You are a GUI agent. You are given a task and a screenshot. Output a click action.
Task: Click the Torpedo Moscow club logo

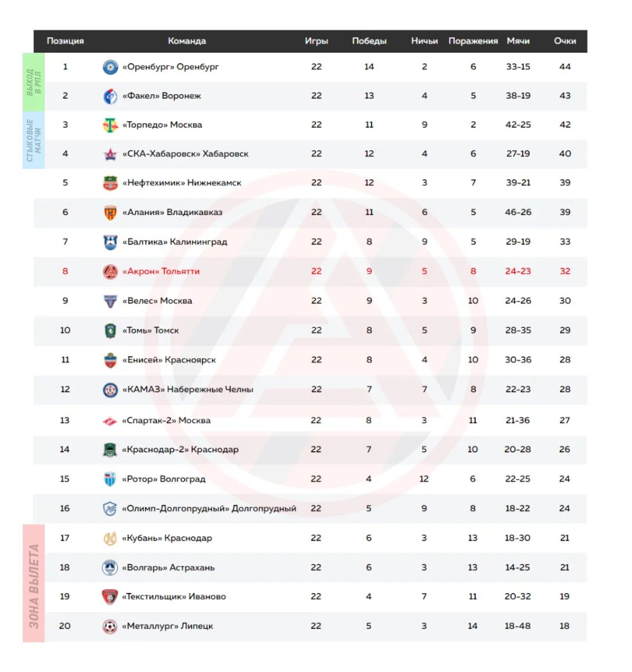110,125
